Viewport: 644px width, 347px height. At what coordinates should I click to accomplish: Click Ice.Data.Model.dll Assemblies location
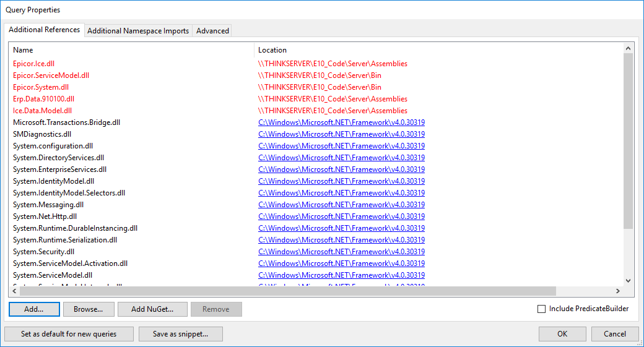[333, 111]
